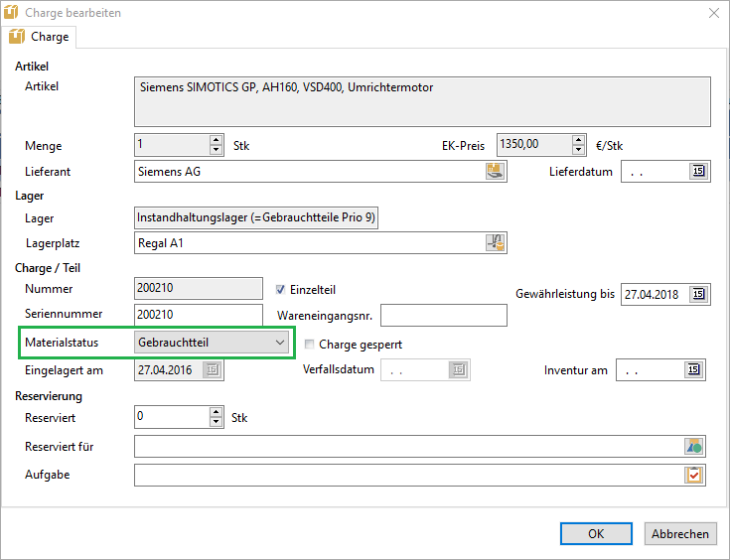Click the Materialstatus label
Image resolution: width=730 pixels, height=560 pixels.
[62, 343]
